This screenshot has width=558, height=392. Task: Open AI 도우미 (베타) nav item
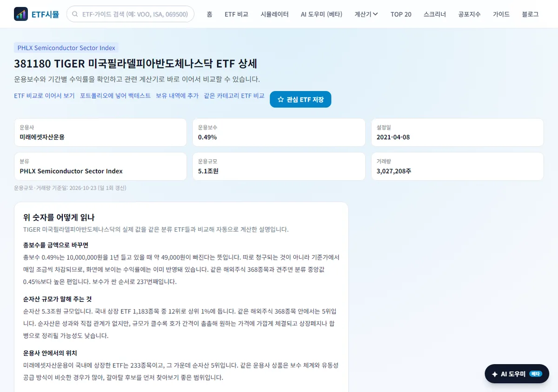pyautogui.click(x=321, y=14)
